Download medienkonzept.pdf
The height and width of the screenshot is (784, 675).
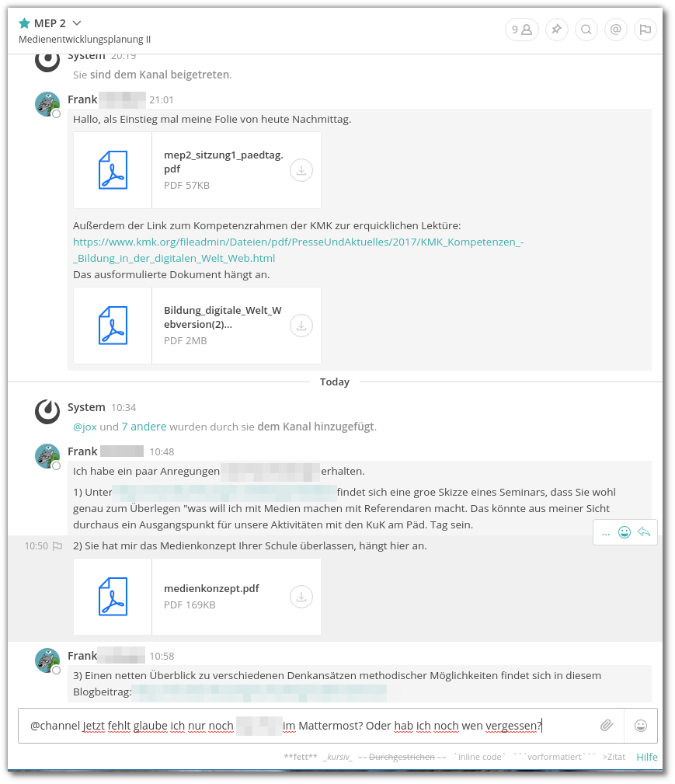(x=301, y=597)
